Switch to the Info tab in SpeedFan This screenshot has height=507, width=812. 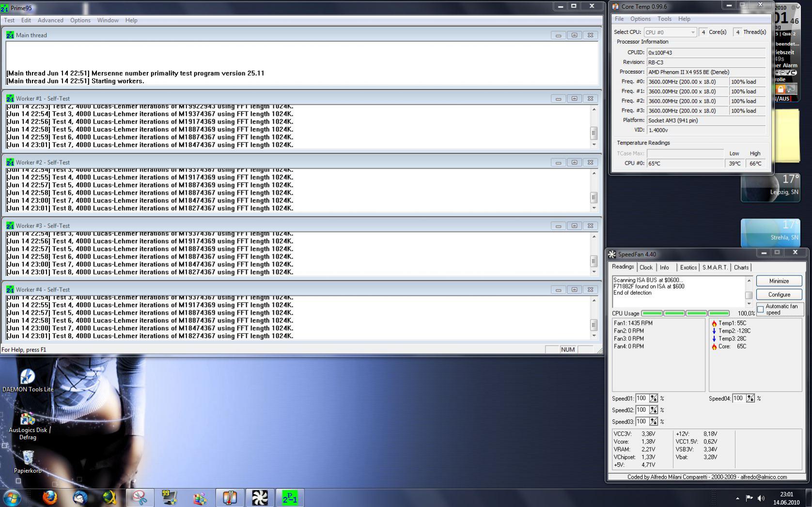coord(664,267)
